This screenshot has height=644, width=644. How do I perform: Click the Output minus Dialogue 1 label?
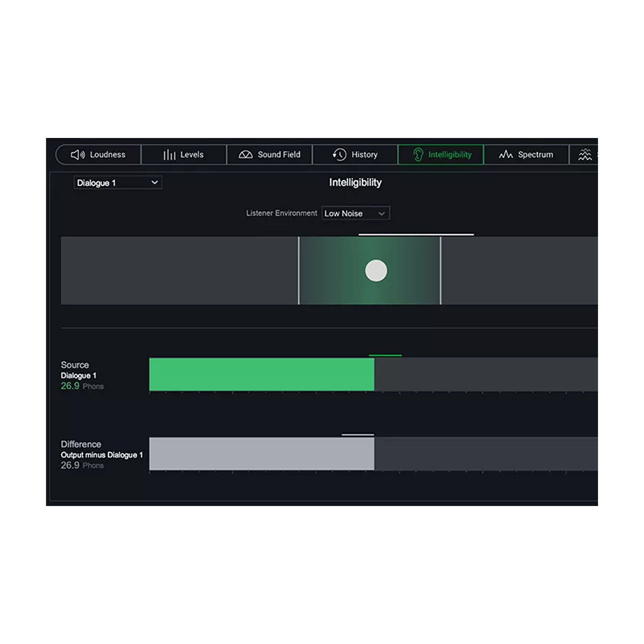click(102, 455)
